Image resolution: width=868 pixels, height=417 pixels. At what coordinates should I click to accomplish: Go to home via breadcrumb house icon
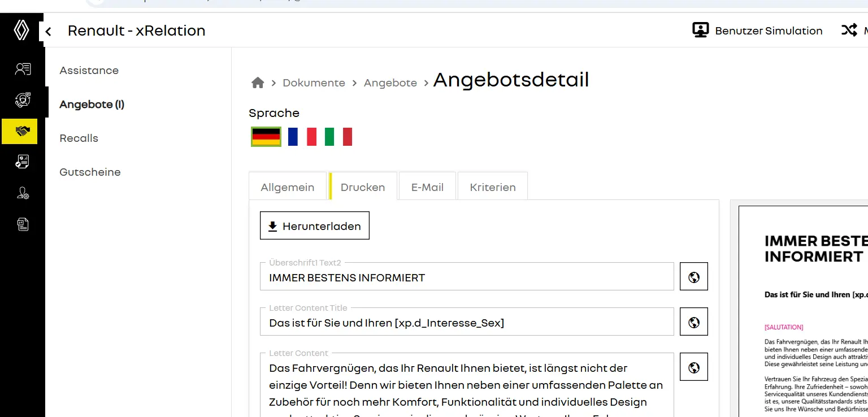pyautogui.click(x=258, y=83)
